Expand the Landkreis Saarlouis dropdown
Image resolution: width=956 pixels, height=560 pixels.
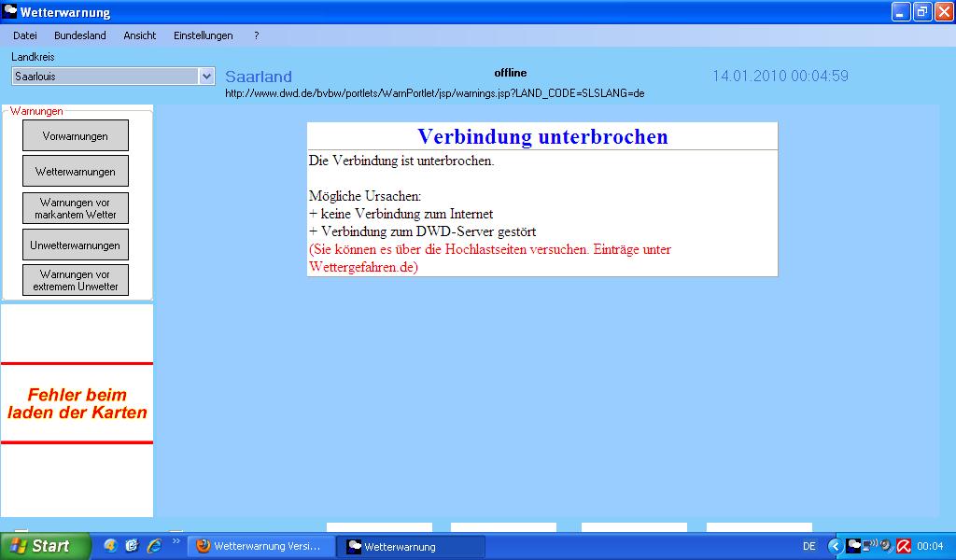(x=206, y=77)
